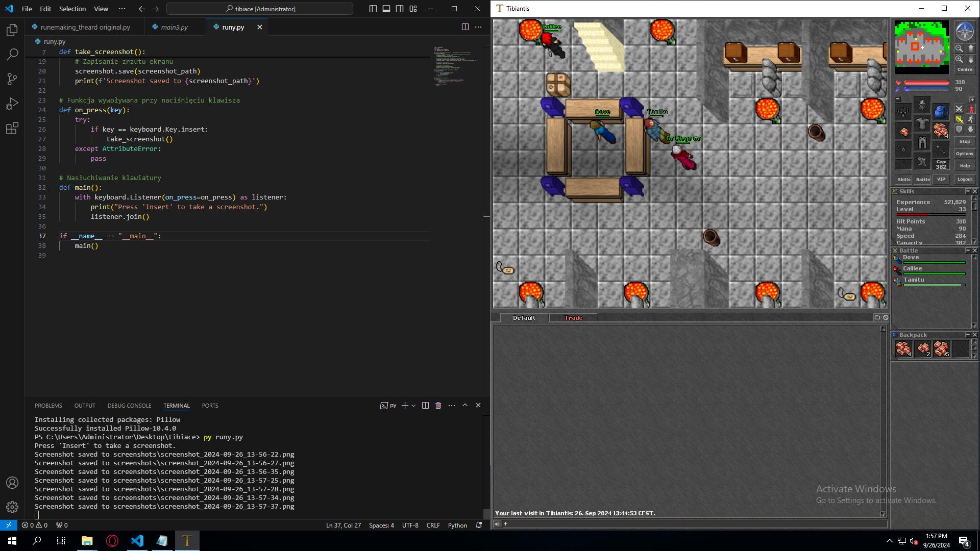Image resolution: width=980 pixels, height=551 pixels.
Task: Click the Tibiantis compass rose
Action: click(965, 31)
